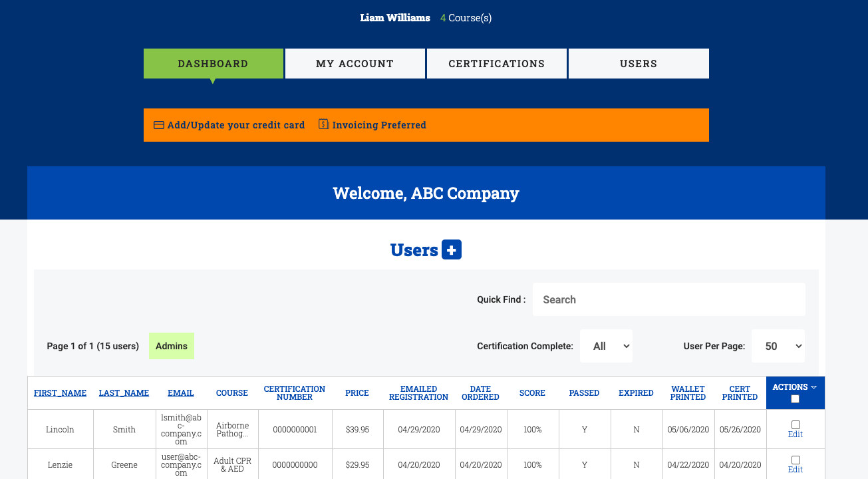Click the Users heading text
Image resolution: width=868 pixels, height=479 pixels.
(x=414, y=250)
